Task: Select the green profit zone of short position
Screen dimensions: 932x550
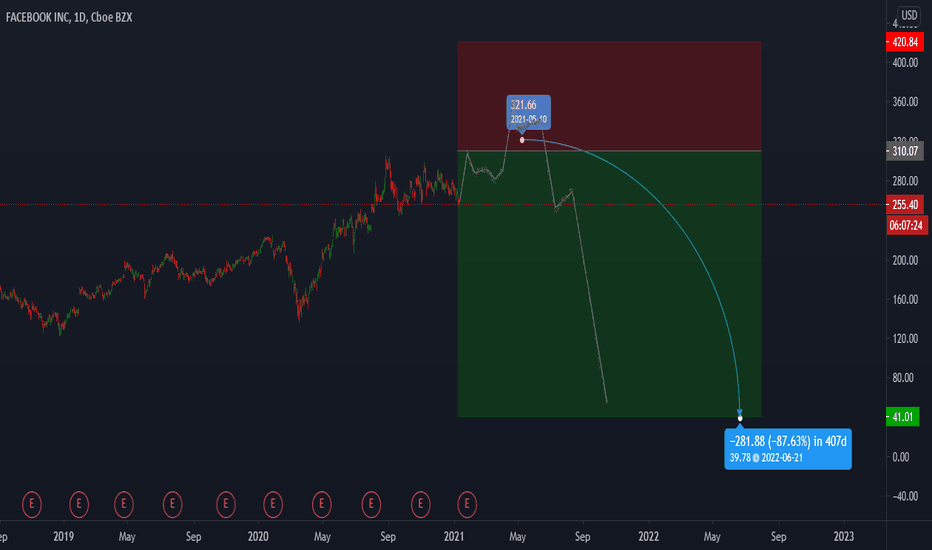Action: click(609, 284)
